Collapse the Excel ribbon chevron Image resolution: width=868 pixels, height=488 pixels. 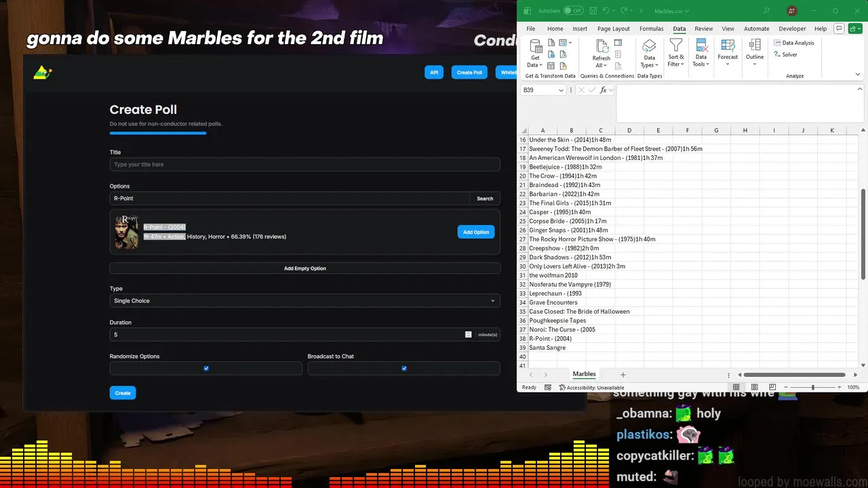(858, 76)
